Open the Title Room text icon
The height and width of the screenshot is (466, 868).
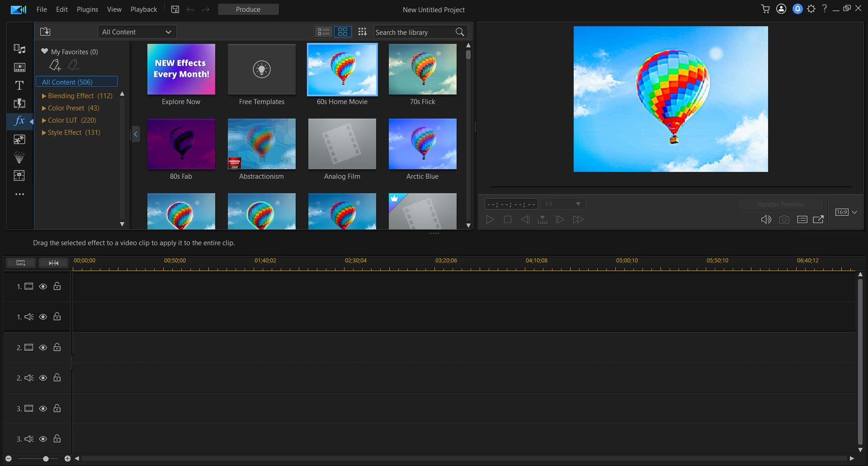(x=19, y=85)
